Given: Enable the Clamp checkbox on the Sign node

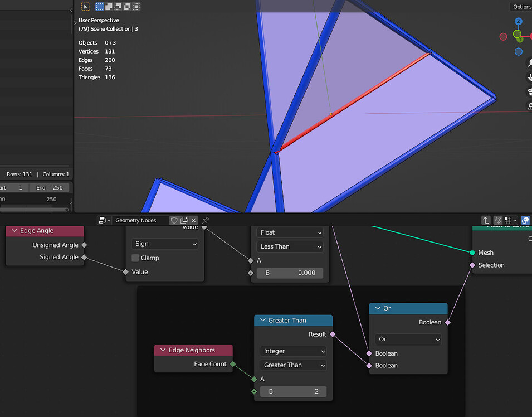Looking at the screenshot, I should 135,258.
